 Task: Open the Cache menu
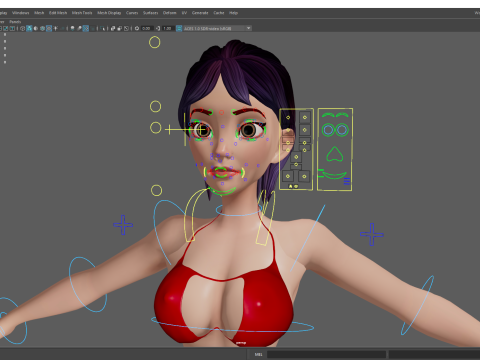[219, 13]
